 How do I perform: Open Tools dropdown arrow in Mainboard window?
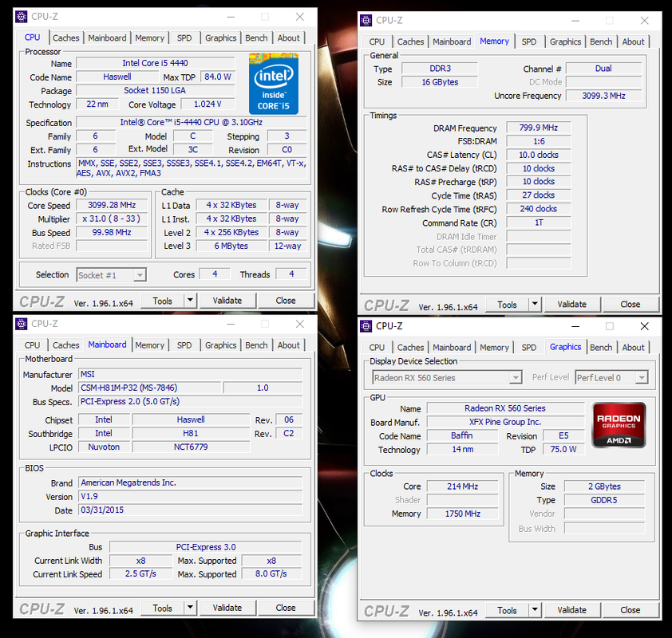pyautogui.click(x=190, y=607)
